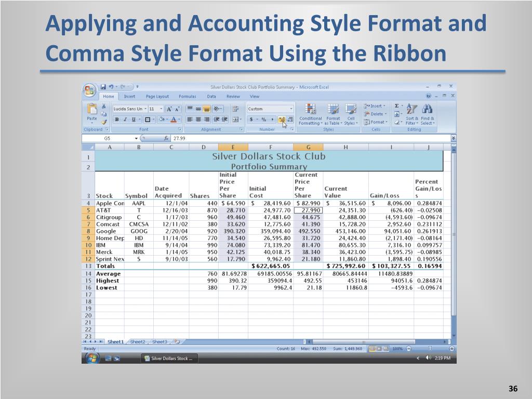Viewport: 532px width, 399px height.
Task: Click the Fill Color paint bucket
Action: click(162, 119)
